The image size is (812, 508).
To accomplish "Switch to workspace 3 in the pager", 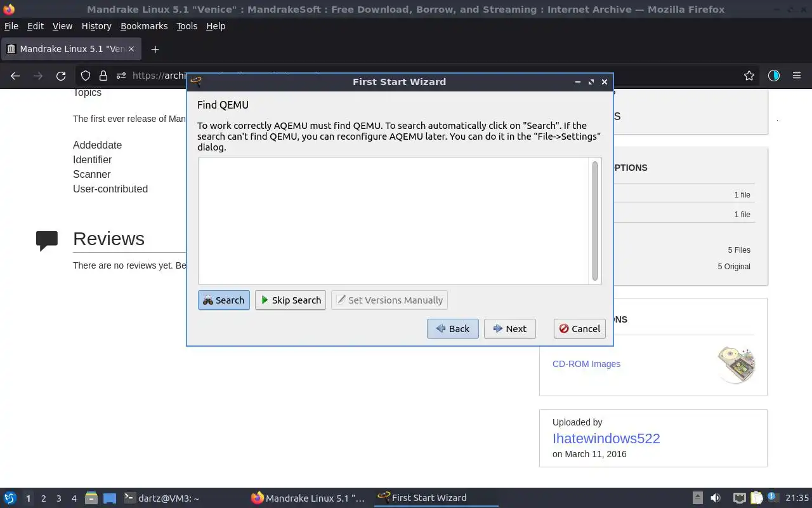I will [58, 498].
